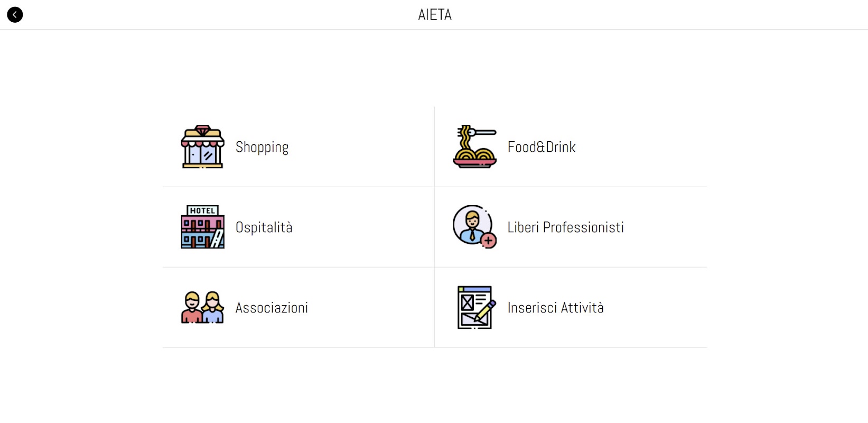This screenshot has width=868, height=423.
Task: Select the hotel building Ospitalità icon
Action: tap(202, 227)
